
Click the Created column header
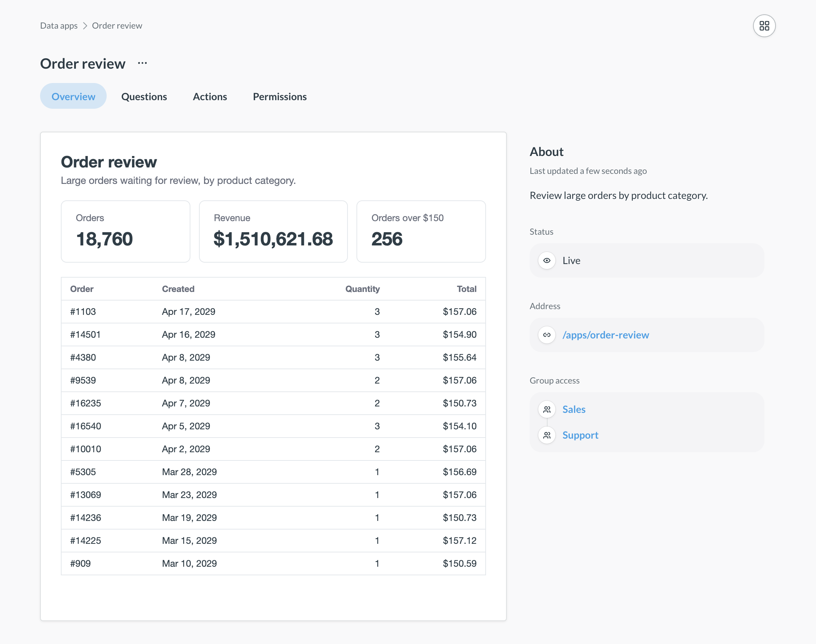[x=178, y=289]
